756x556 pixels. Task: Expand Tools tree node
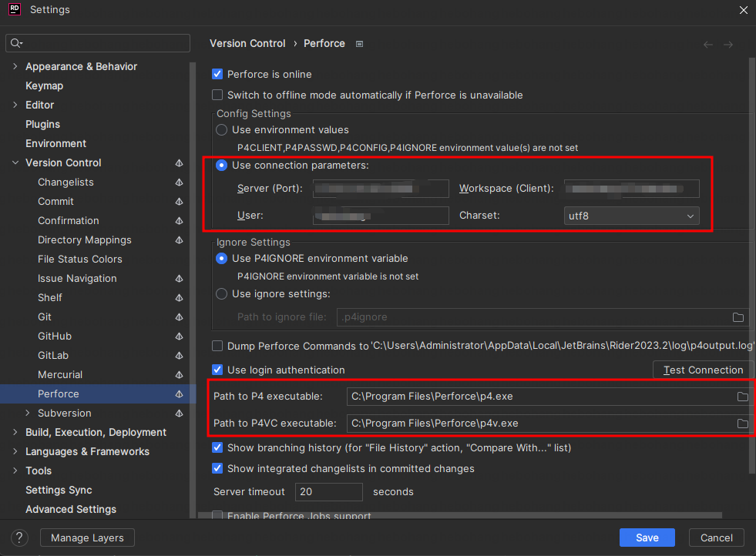coord(15,471)
